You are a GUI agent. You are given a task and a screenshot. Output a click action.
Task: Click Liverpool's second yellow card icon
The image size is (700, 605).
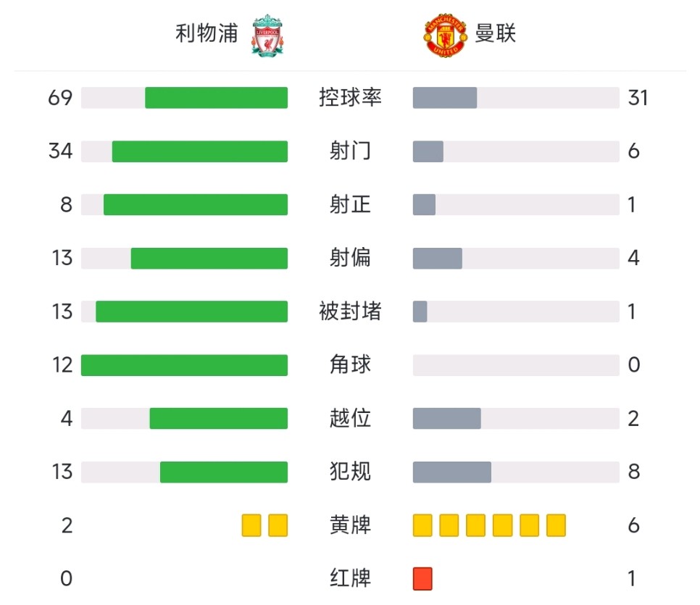[278, 525]
